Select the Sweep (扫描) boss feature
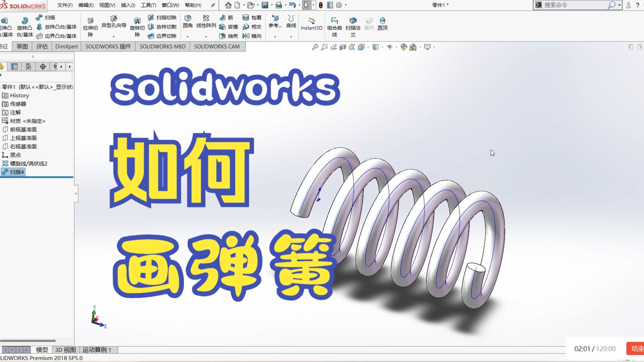The width and height of the screenshot is (644, 362). pyautogui.click(x=45, y=17)
